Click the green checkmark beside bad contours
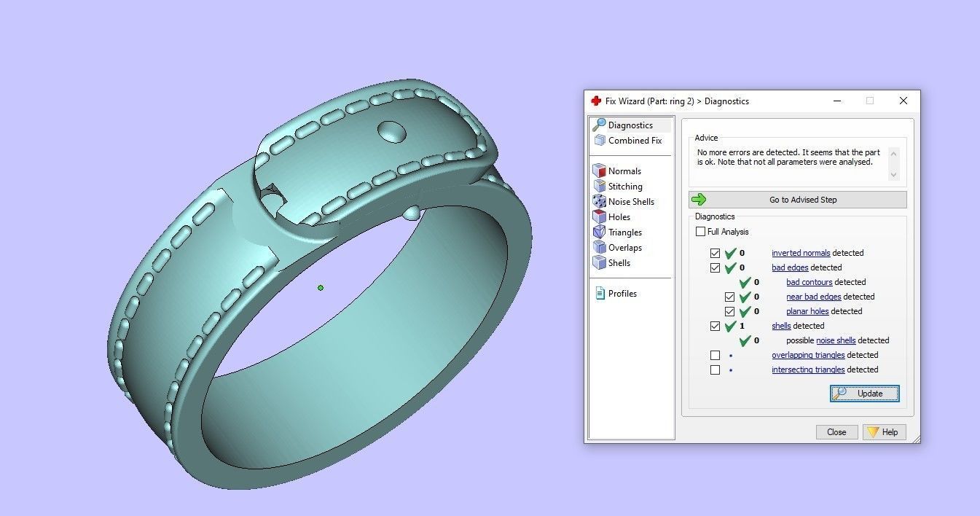980x516 pixels. click(x=745, y=282)
